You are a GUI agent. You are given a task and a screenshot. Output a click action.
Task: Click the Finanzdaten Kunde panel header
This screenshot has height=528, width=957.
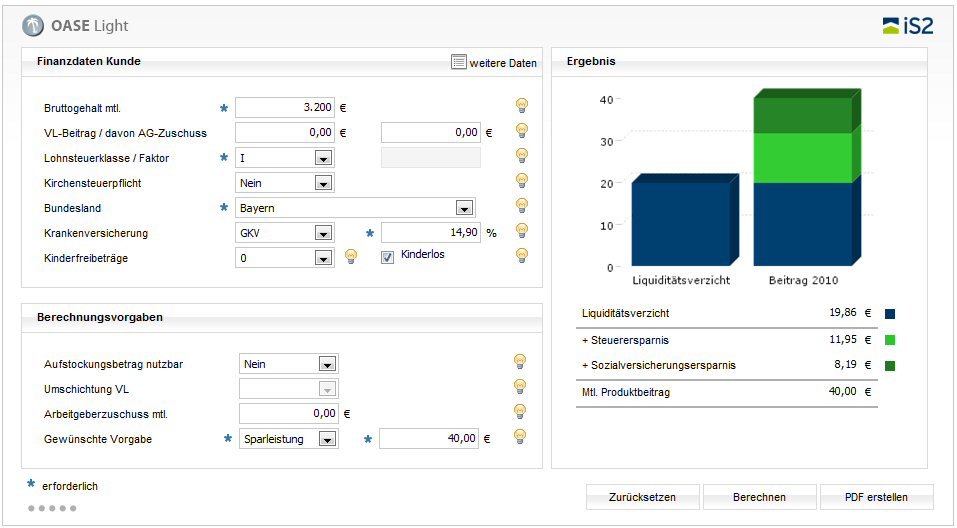coord(282,62)
